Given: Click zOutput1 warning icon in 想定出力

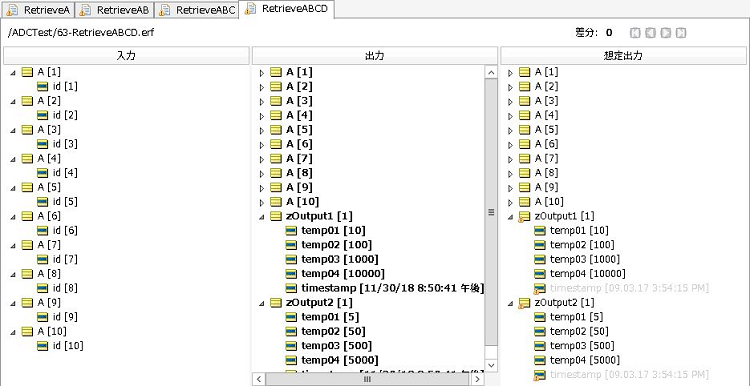Looking at the screenshot, I should tap(524, 217).
